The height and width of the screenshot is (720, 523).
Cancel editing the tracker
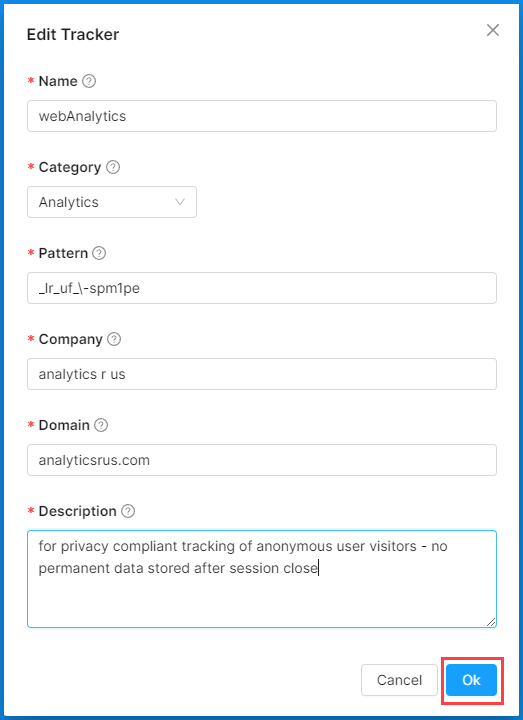pos(399,680)
